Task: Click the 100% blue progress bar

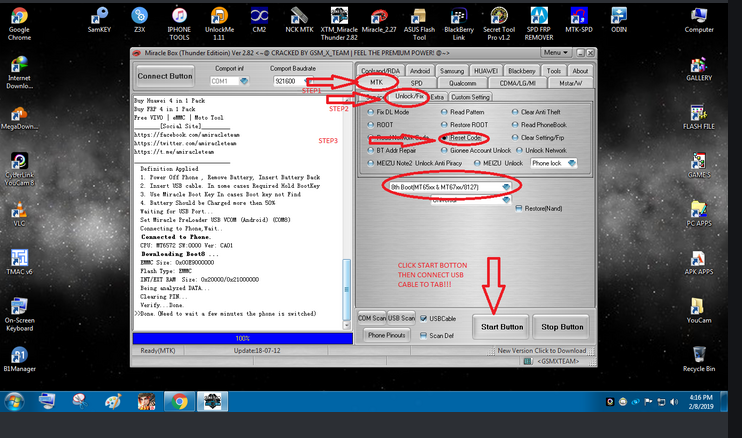Action: [x=243, y=339]
